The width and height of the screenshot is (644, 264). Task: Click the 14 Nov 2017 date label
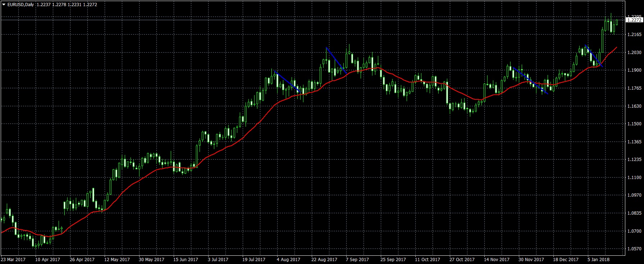497,259
